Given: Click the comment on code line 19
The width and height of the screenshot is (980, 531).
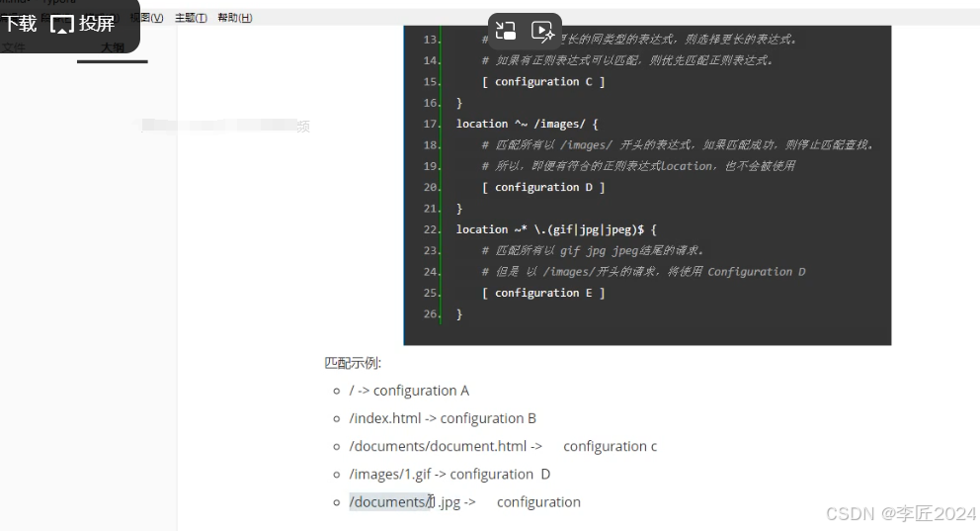Looking at the screenshot, I should pos(638,166).
